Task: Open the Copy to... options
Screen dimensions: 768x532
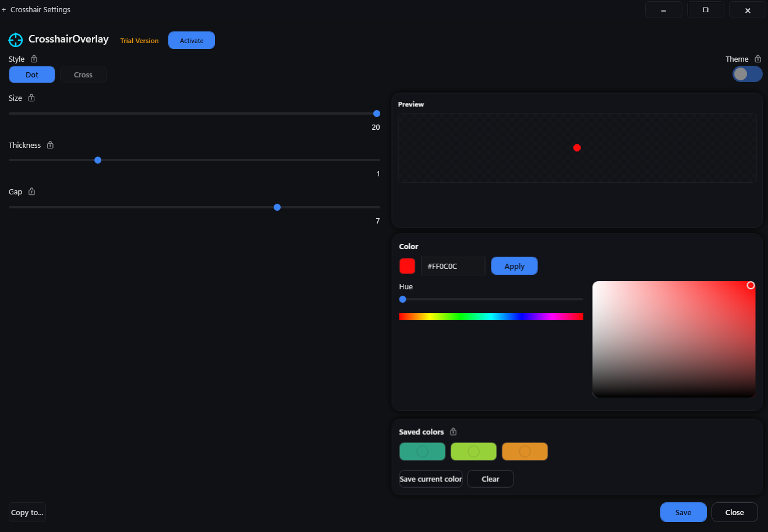Action: click(27, 512)
